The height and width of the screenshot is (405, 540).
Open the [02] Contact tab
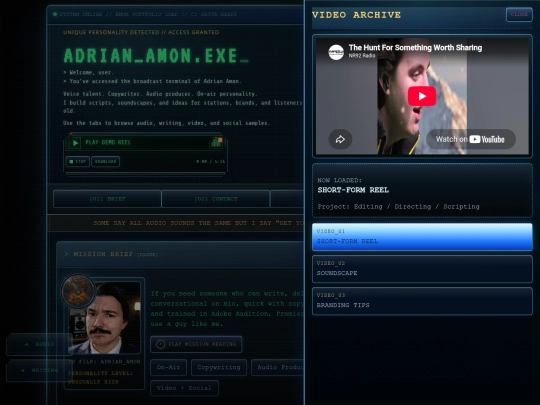coord(216,199)
